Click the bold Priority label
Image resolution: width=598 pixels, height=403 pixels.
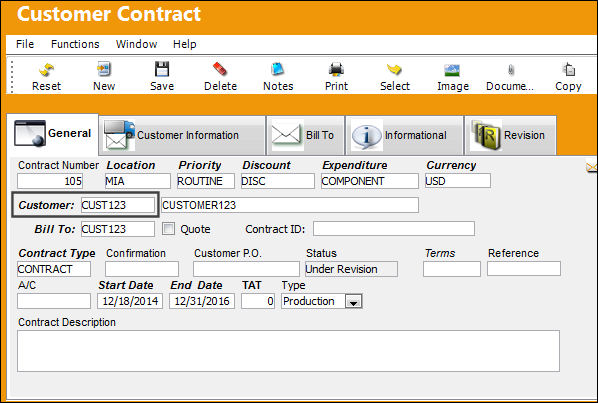200,165
